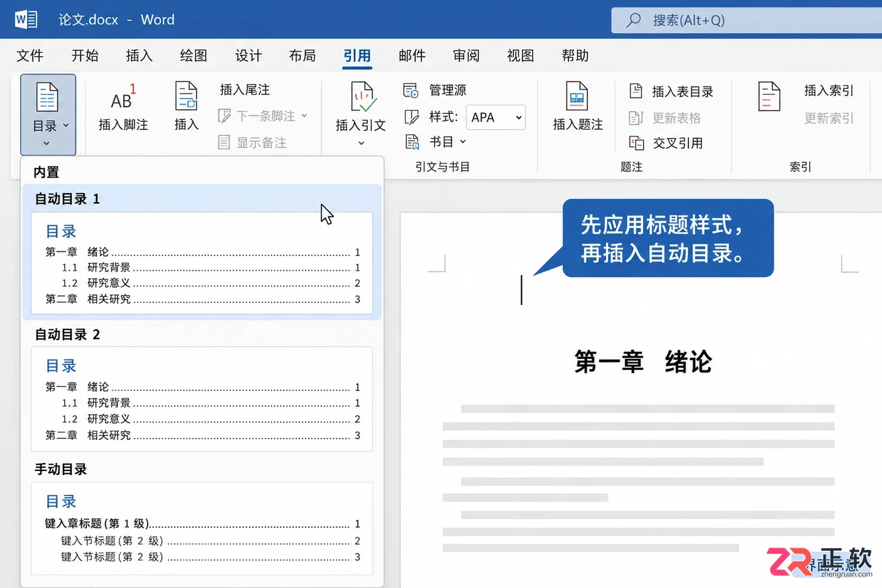This screenshot has height=588, width=882.
Task: Click the 第一章 绪论 heading in document
Action: coord(643,362)
